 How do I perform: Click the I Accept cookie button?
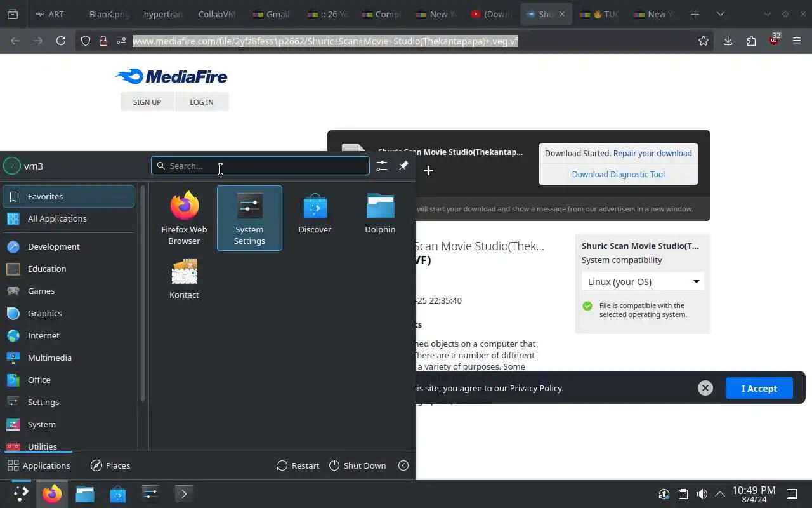coord(759,388)
